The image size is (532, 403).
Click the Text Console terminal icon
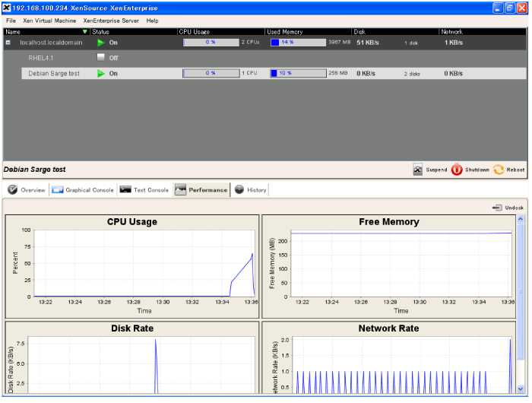coord(125,189)
